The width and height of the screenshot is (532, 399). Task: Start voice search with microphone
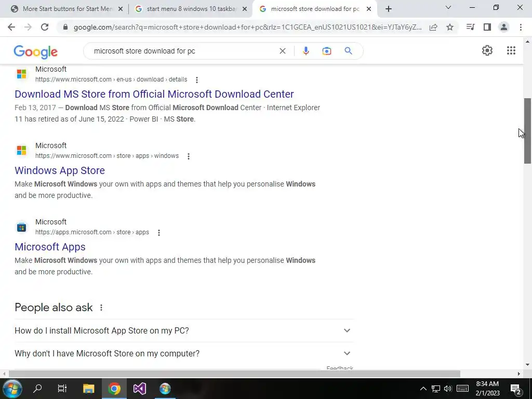click(305, 51)
